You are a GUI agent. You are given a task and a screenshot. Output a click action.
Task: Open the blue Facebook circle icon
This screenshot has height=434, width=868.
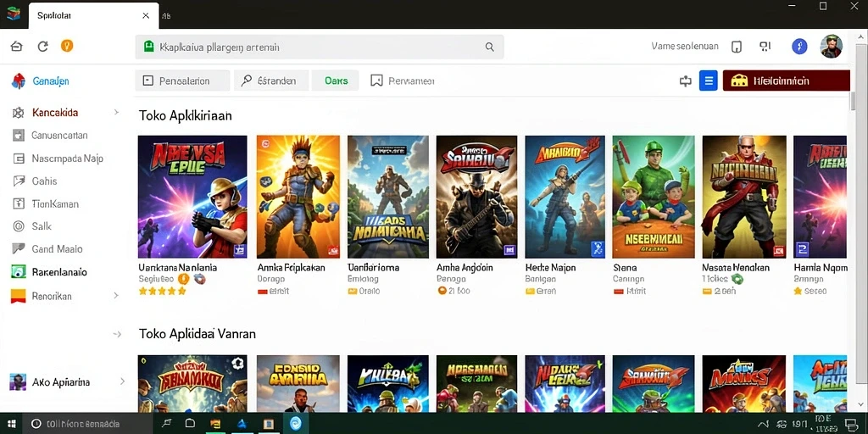799,47
